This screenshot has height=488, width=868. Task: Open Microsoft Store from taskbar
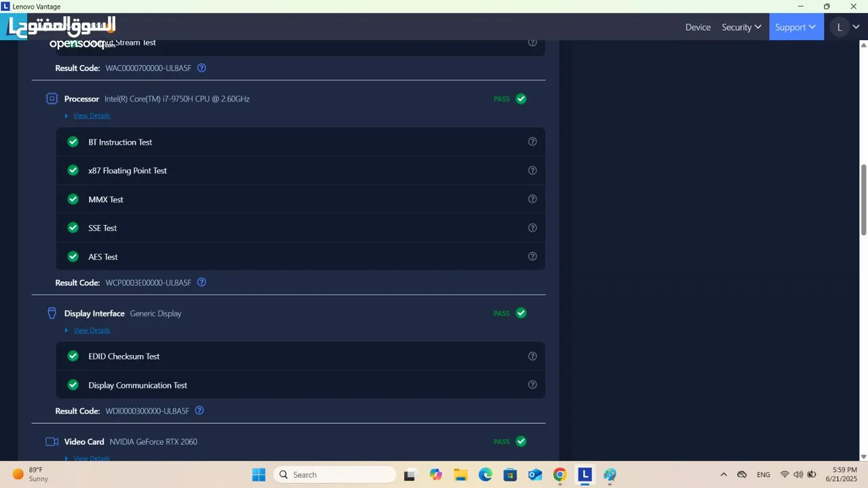[510, 474]
